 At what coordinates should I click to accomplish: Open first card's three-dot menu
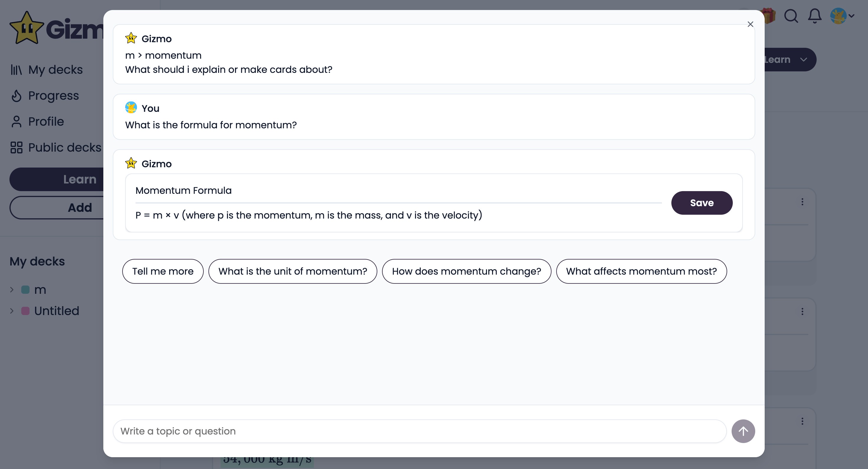pos(802,202)
